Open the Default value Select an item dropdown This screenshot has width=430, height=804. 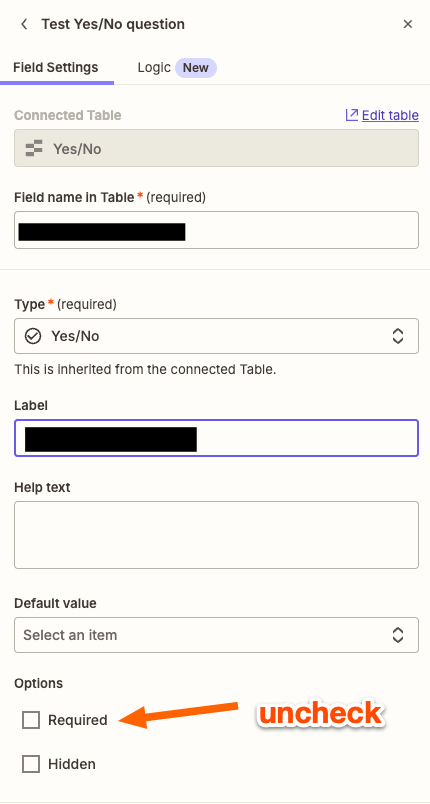click(216, 635)
